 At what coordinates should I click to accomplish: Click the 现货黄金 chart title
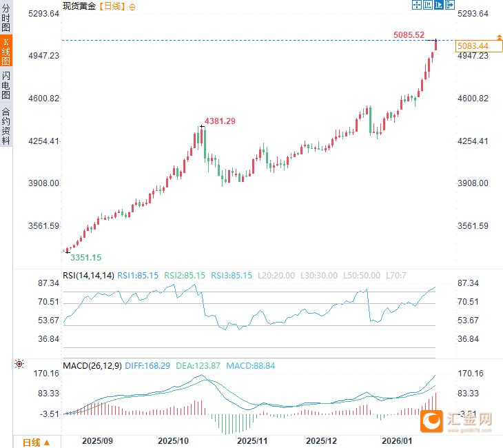(79, 6)
